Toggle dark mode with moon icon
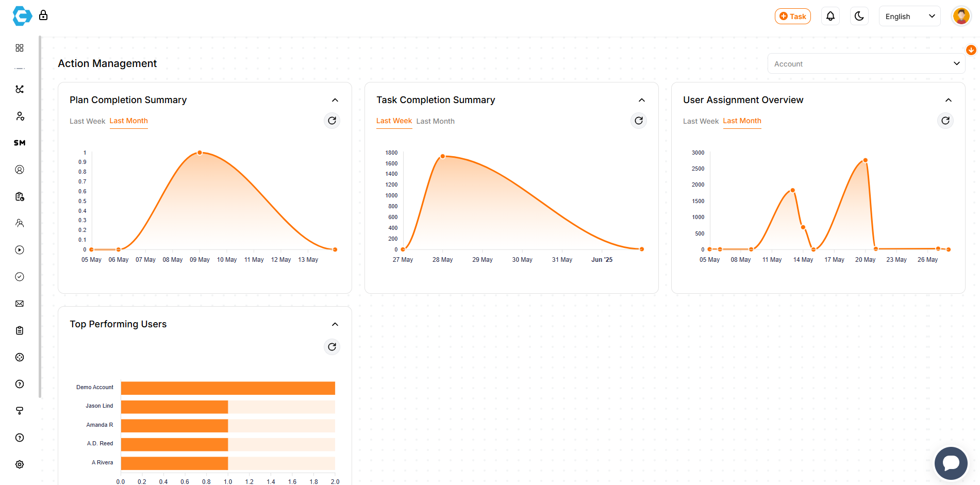 tap(859, 16)
